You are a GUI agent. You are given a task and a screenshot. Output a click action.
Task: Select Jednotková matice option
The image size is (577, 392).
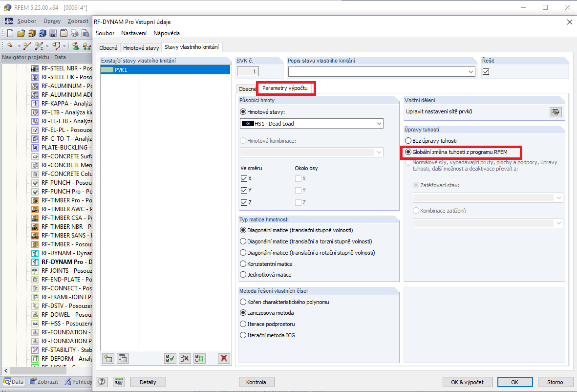243,275
